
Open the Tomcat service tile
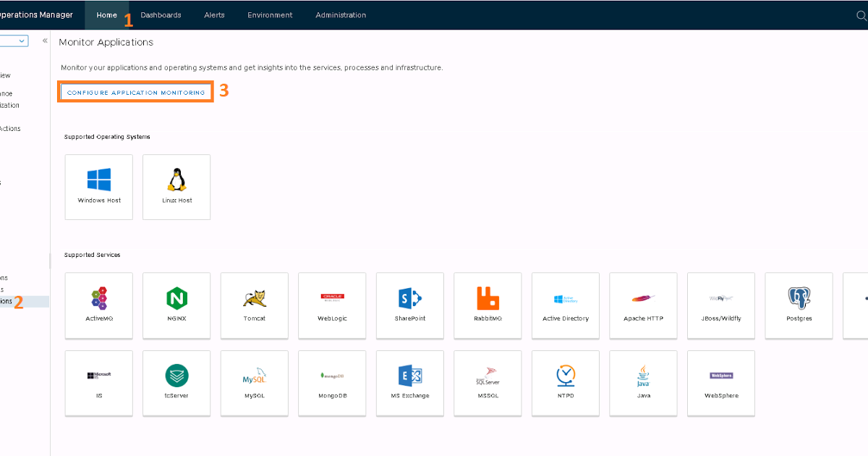(x=255, y=305)
